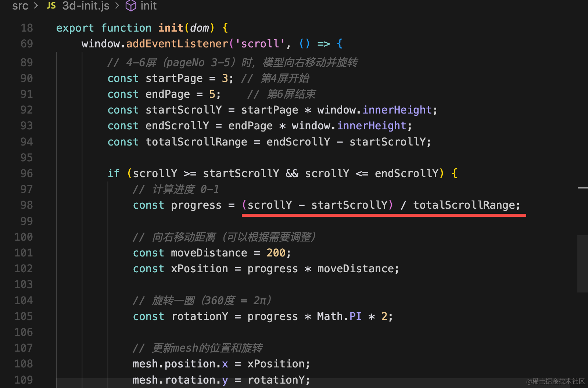Click line number 98 in gutter
This screenshot has width=588, height=388.
pos(27,205)
